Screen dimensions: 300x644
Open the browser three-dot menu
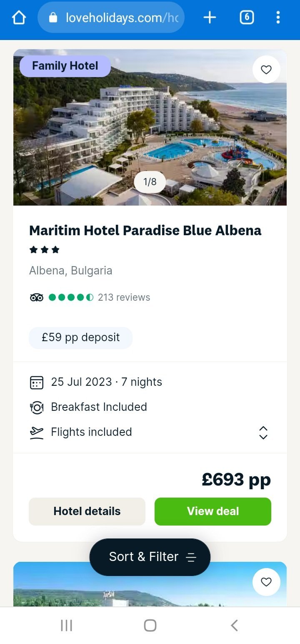click(278, 18)
